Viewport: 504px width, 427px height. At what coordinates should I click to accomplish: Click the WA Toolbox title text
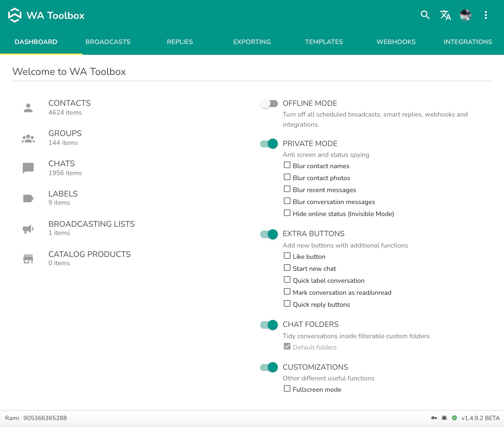[x=55, y=15]
